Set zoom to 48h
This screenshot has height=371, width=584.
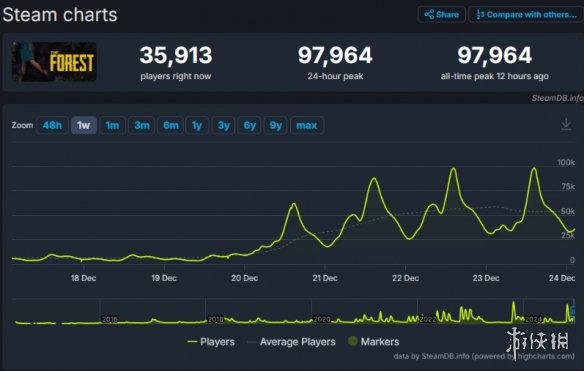pos(52,125)
